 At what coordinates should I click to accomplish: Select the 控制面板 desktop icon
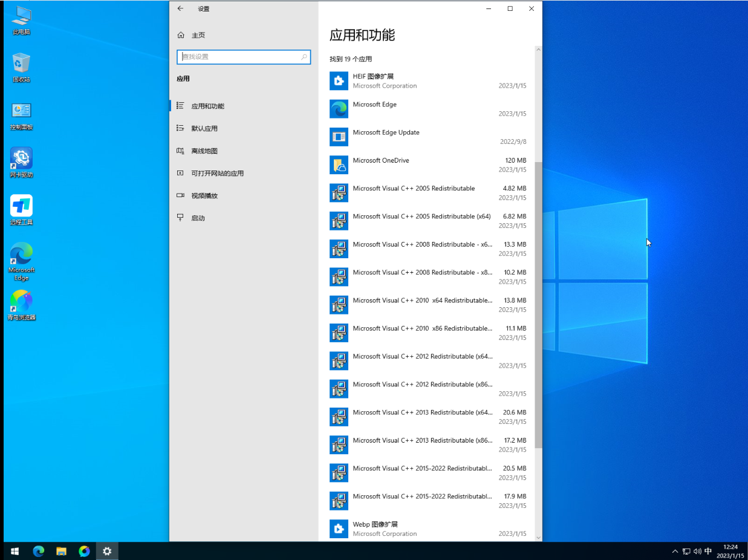pyautogui.click(x=21, y=116)
